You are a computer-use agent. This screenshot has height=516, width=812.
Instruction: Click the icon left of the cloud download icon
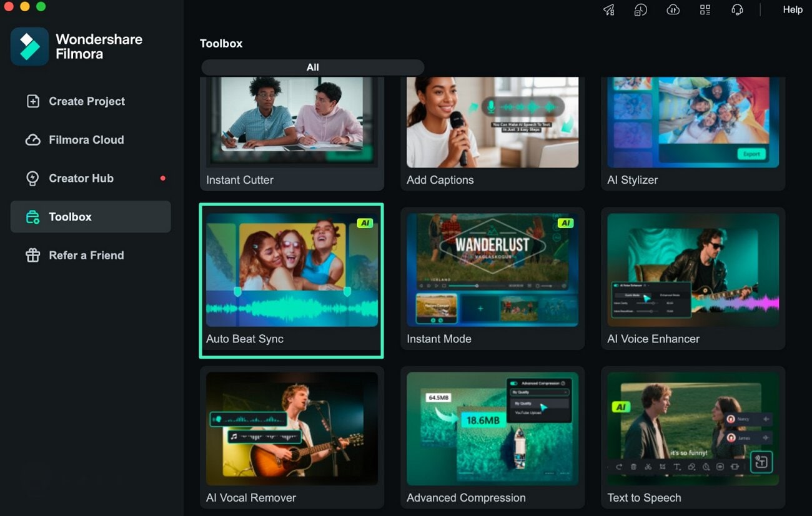pos(640,9)
